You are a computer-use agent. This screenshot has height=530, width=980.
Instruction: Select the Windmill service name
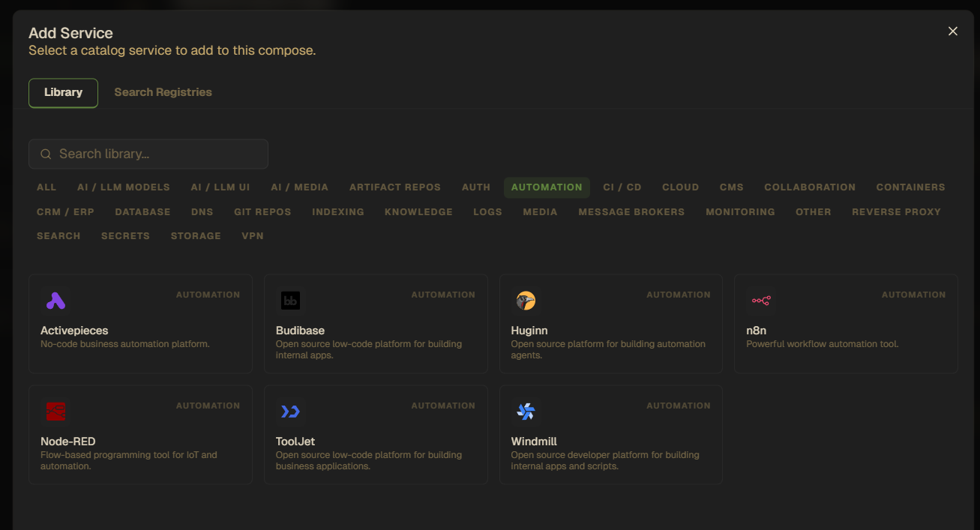[x=534, y=442]
